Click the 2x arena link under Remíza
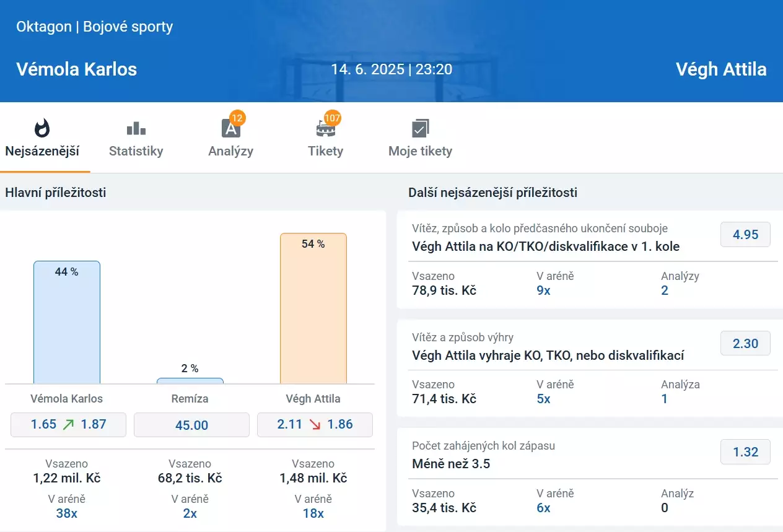Viewport: 783px width, 532px height. (x=190, y=513)
